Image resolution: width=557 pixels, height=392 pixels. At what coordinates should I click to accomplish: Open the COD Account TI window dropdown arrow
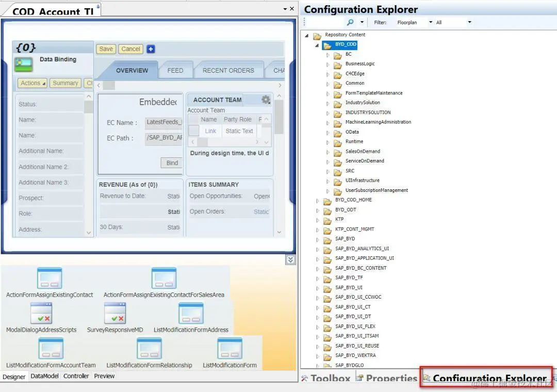click(285, 9)
